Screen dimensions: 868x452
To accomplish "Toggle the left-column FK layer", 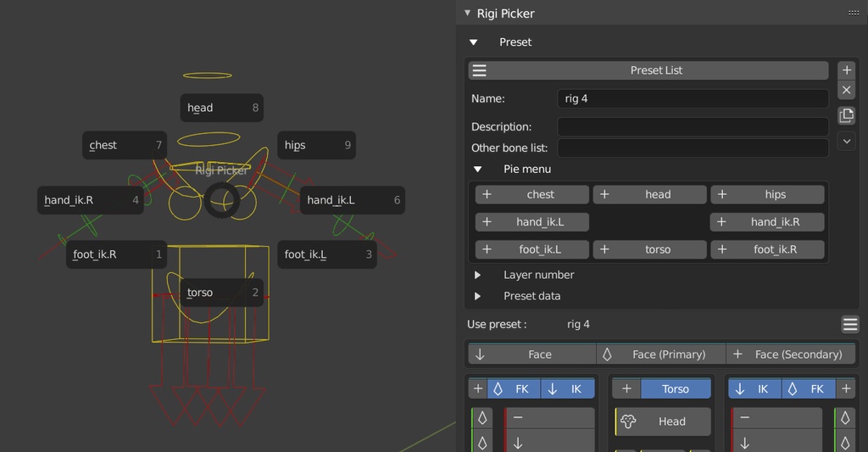I will tap(514, 389).
